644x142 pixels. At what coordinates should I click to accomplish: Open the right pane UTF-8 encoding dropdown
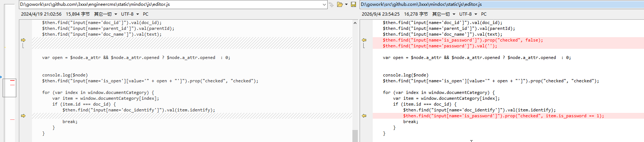point(468,14)
